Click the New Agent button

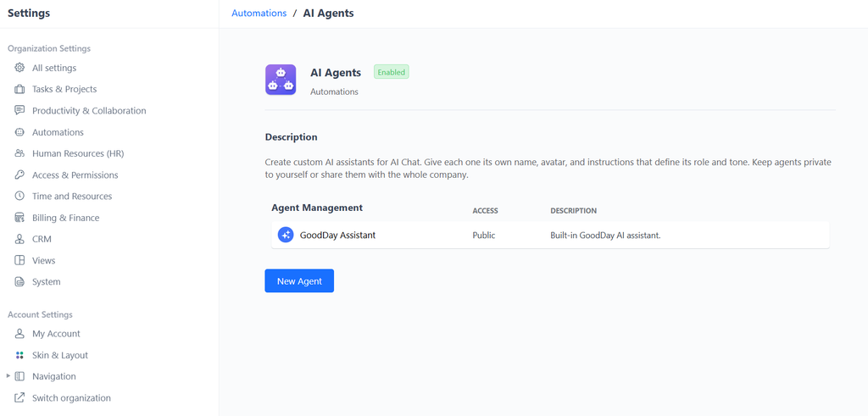pyautogui.click(x=299, y=281)
